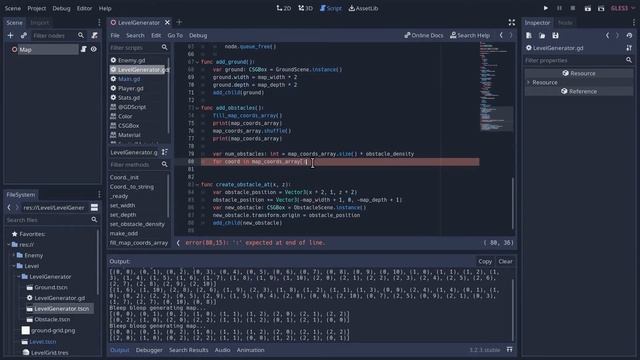Open Stats.gd in the script list

click(x=129, y=98)
